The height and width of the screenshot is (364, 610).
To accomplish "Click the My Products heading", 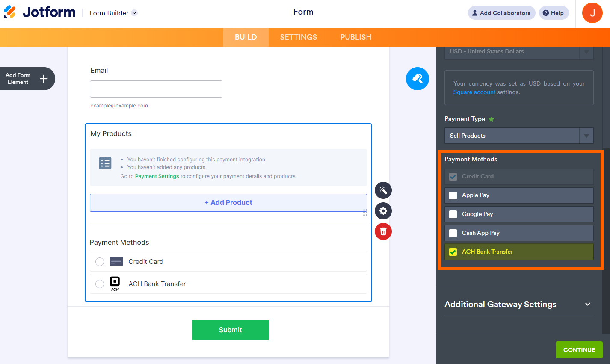I will [x=111, y=134].
